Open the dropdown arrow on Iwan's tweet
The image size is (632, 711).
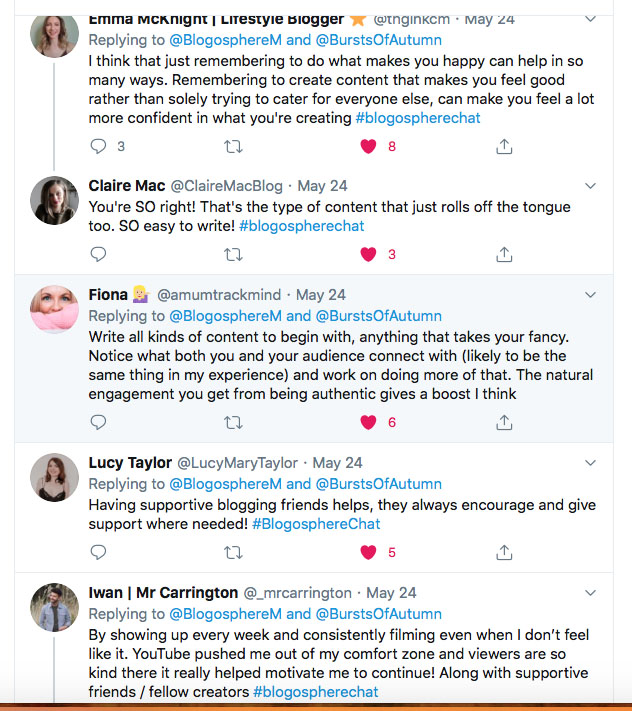point(590,593)
